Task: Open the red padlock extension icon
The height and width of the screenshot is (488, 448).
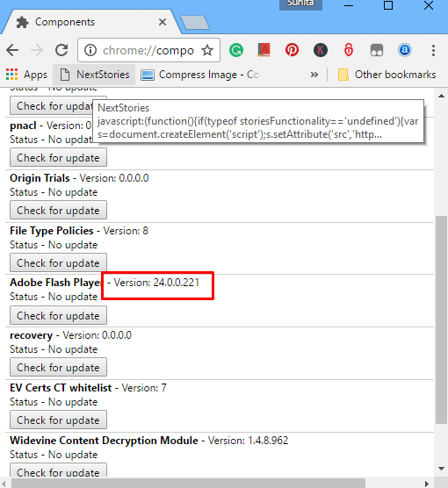Action: coord(349,50)
